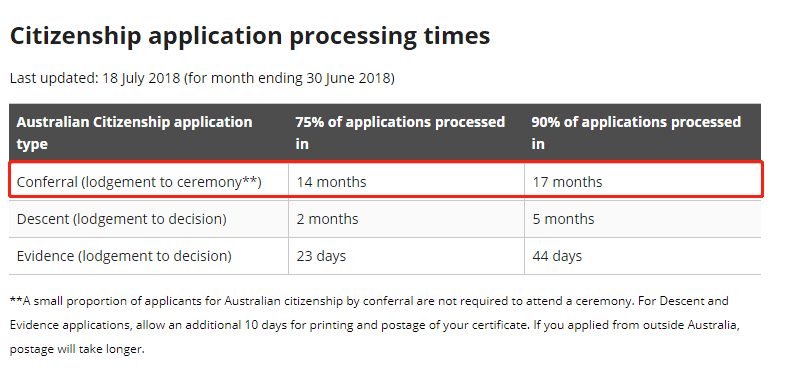Click the 44 days cell
The image size is (800, 372).
(x=642, y=256)
